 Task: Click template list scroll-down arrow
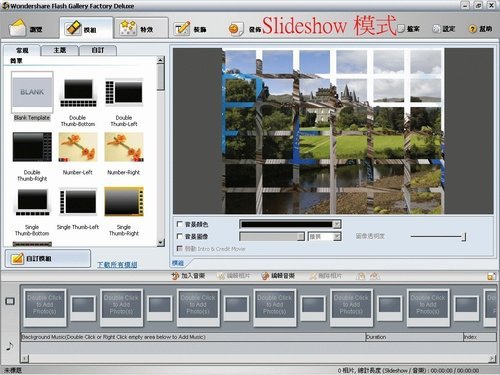(161, 243)
